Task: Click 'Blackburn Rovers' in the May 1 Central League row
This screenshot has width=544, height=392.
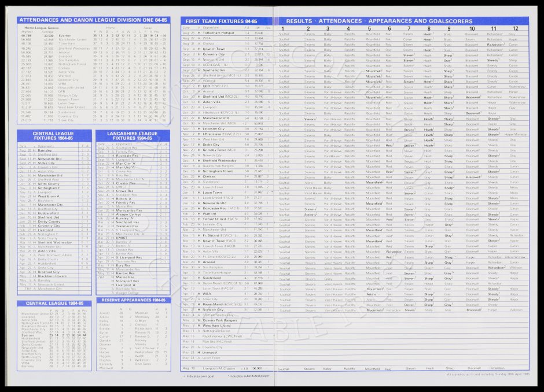Action: [x=52, y=276]
